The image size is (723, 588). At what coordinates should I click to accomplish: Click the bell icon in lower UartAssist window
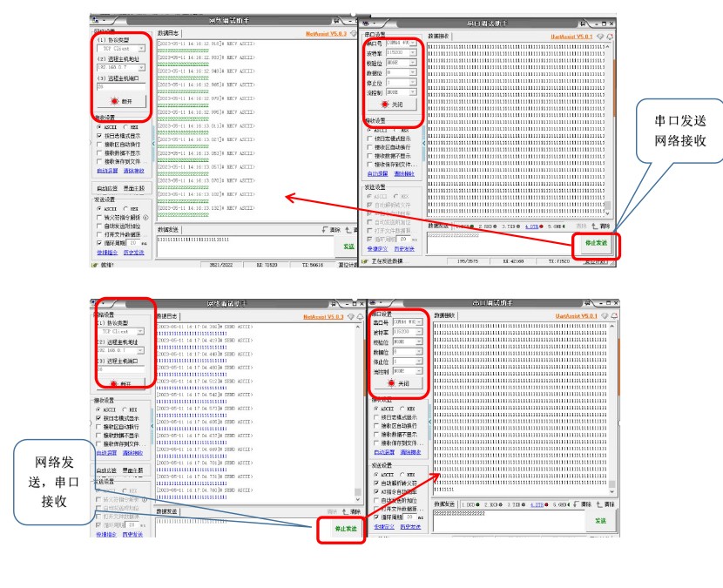614,316
